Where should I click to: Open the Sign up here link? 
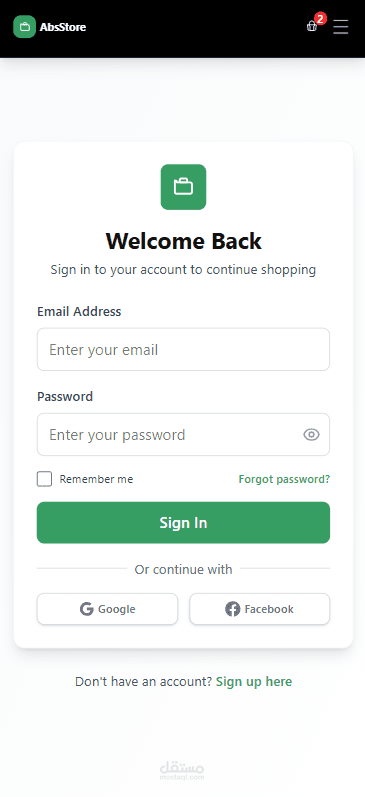(x=254, y=682)
